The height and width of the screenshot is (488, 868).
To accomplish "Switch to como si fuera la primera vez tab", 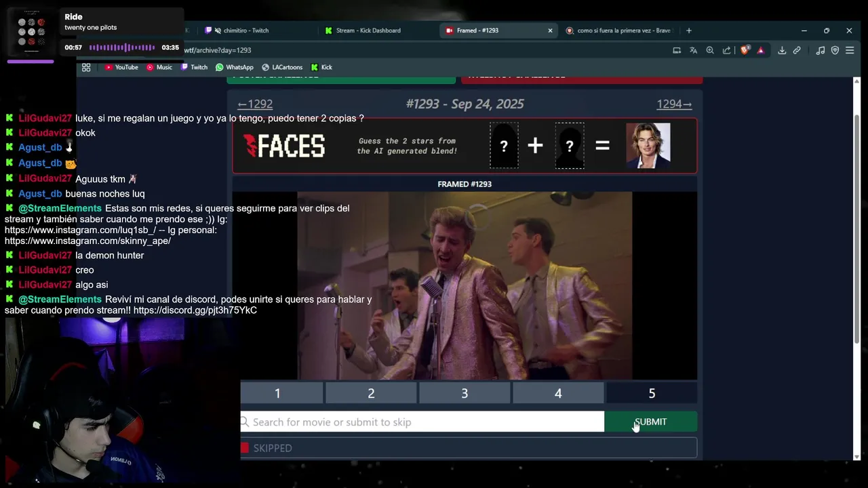I will (x=618, y=30).
